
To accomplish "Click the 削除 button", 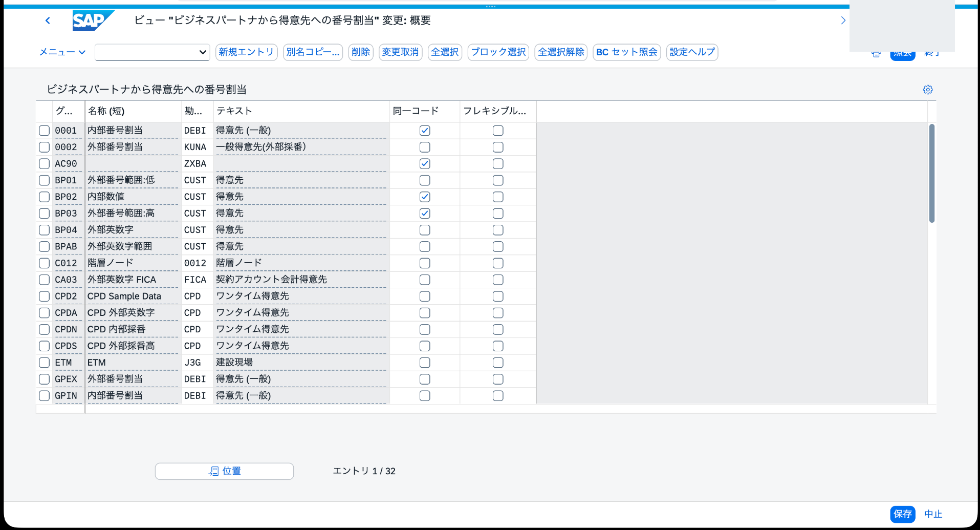I will coord(361,52).
